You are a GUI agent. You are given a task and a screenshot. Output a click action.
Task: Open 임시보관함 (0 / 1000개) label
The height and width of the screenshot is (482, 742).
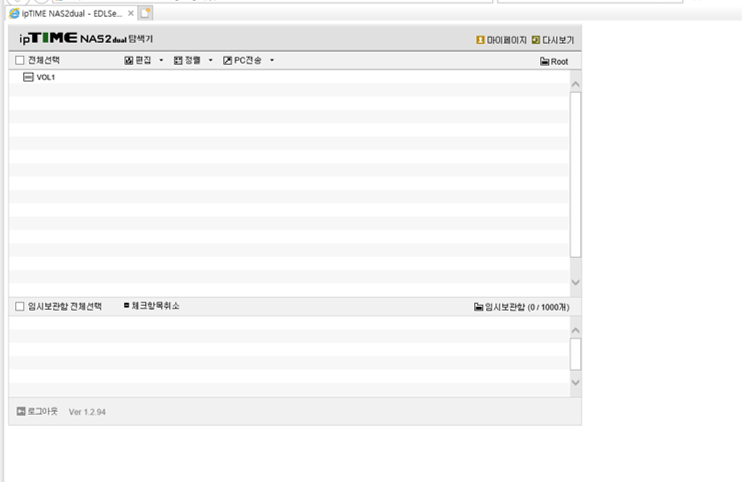(527, 307)
